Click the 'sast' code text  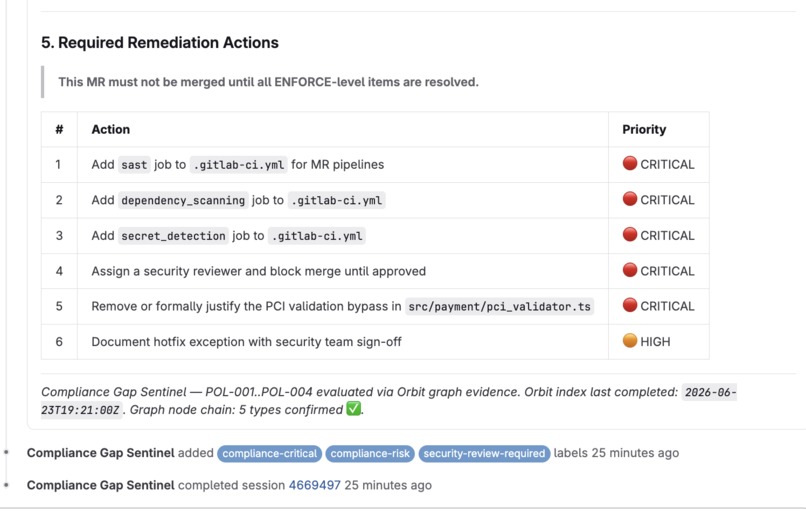[134, 165]
